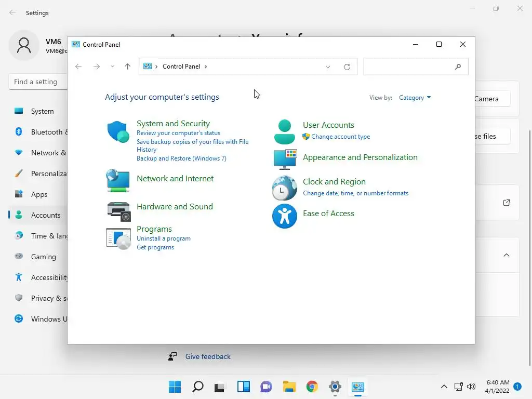Open System icon in Settings sidebar
The height and width of the screenshot is (399, 532).
tap(19, 111)
